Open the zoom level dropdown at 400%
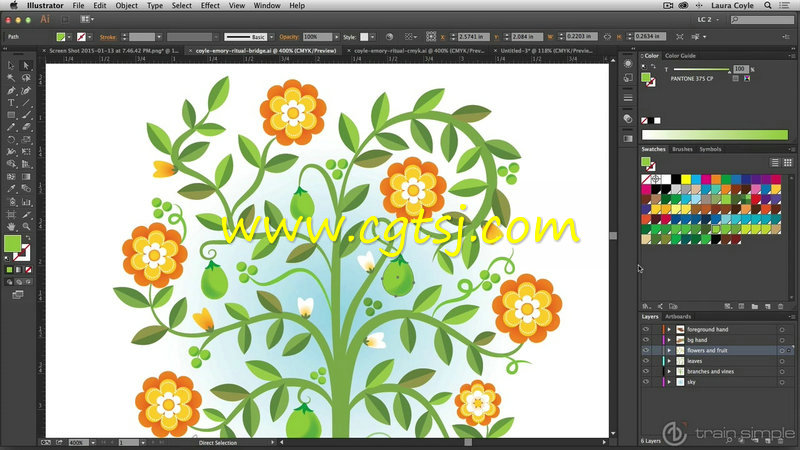This screenshot has width=800, height=450. click(92, 442)
